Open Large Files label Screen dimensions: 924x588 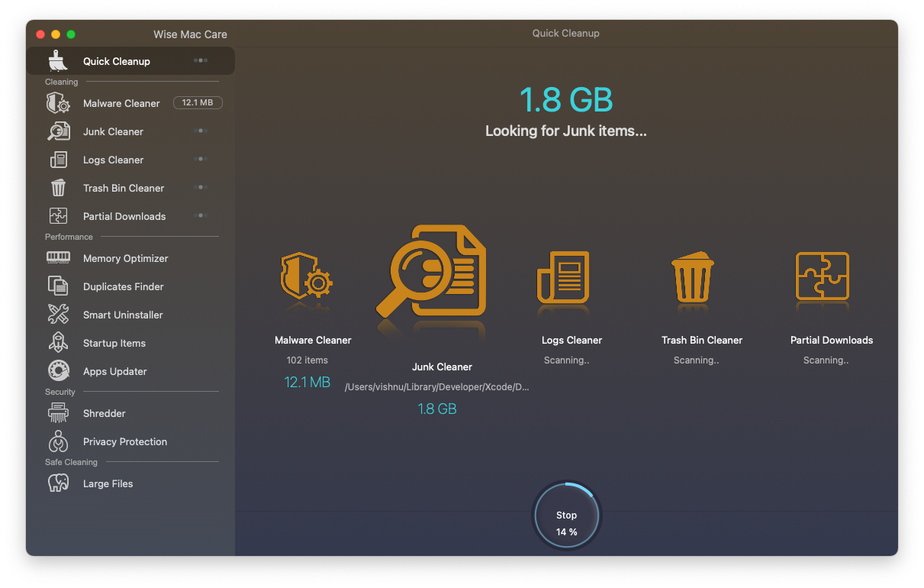pos(108,483)
